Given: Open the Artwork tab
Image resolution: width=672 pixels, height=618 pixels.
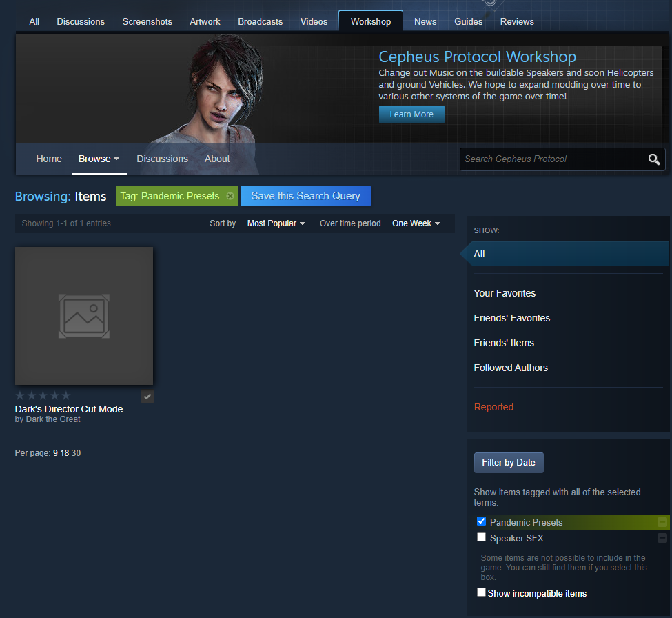Looking at the screenshot, I should click(205, 21).
